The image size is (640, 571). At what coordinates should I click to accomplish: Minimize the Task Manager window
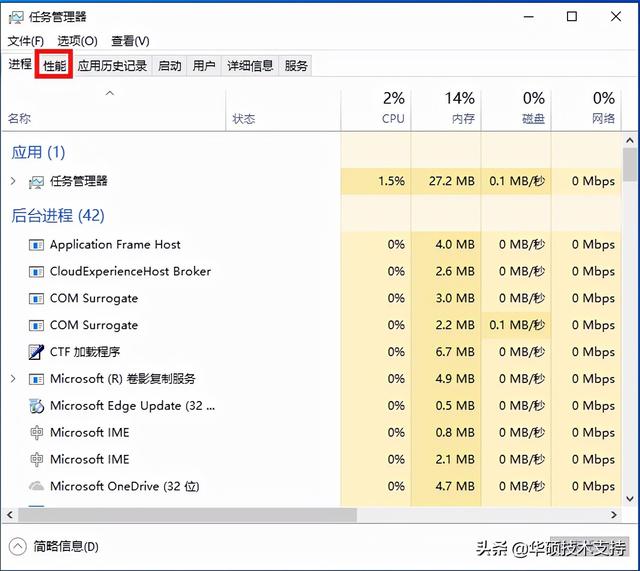pos(529,17)
